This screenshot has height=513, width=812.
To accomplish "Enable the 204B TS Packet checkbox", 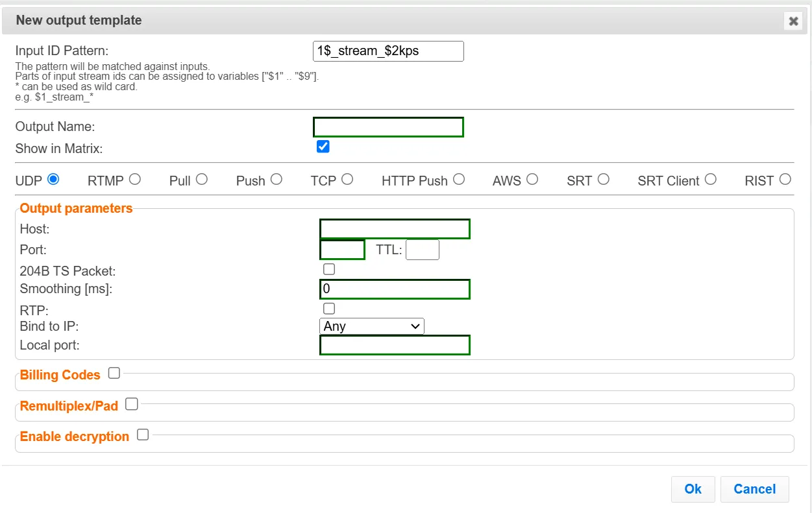I will [x=329, y=269].
